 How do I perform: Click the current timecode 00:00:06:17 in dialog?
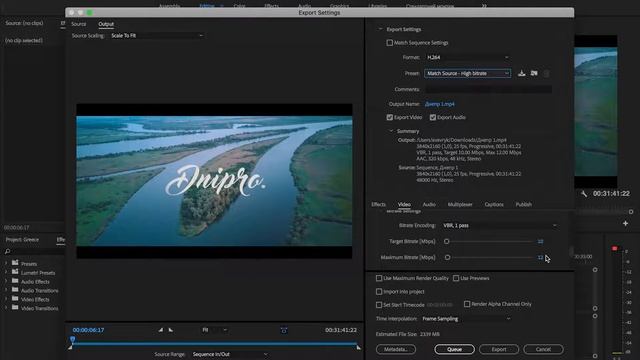(x=88, y=330)
